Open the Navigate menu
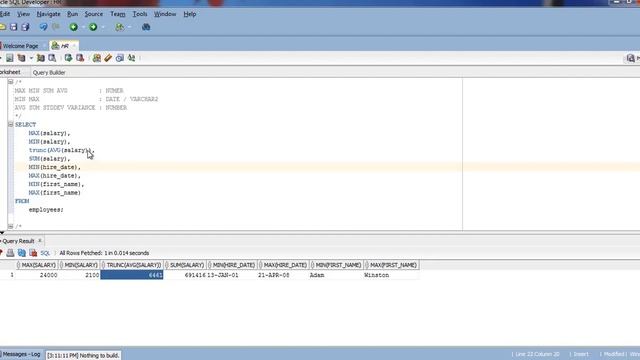This screenshot has width=640, height=360. pos(49,14)
